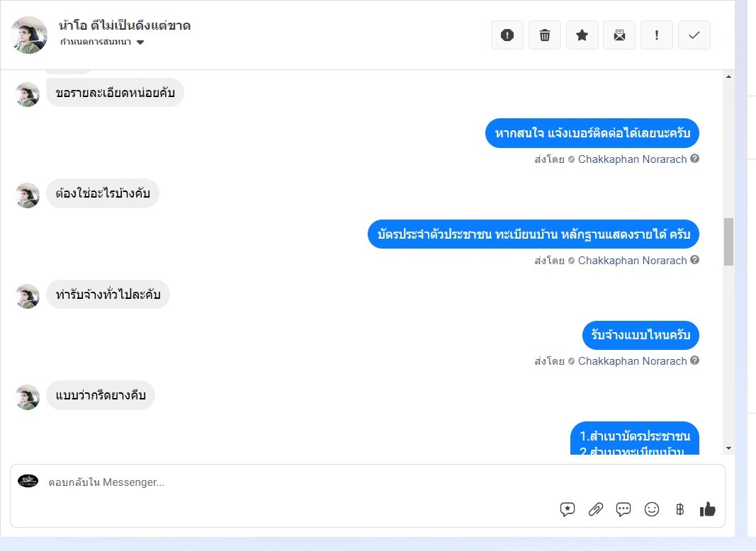
Task: Flag conversation with exclamation mark icon
Action: (x=657, y=35)
